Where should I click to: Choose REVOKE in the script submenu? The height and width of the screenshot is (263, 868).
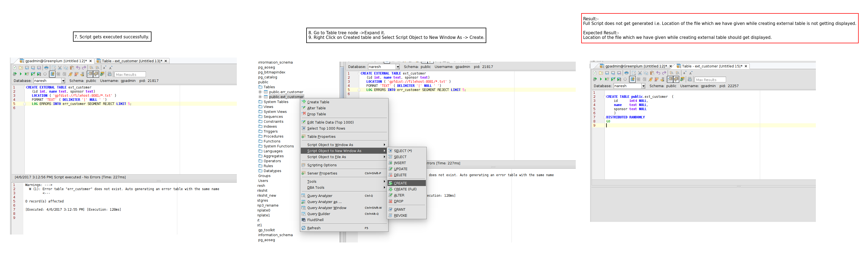click(x=407, y=216)
